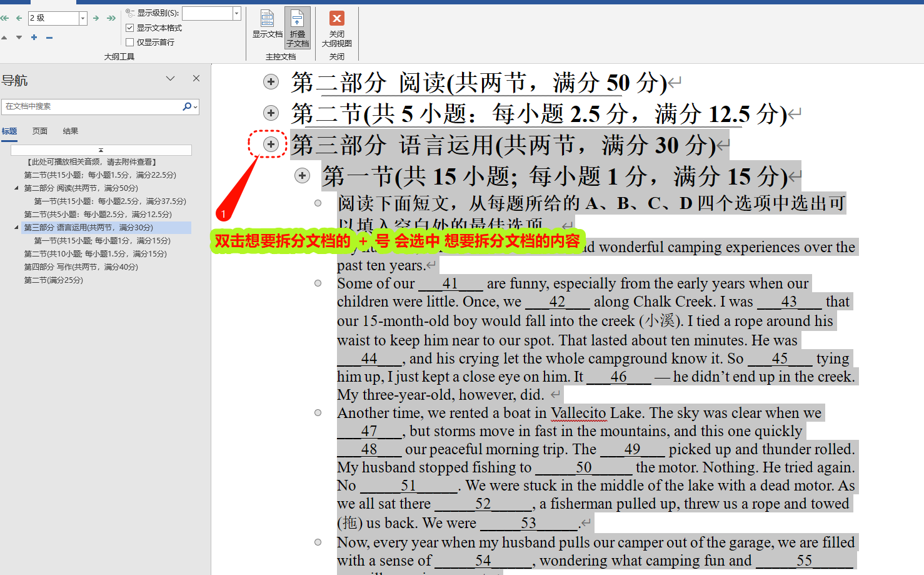This screenshot has height=575, width=924.
Task: Go to heading 第一节(共15小题：每小题2.5分，满分37.5分)
Action: [110, 201]
